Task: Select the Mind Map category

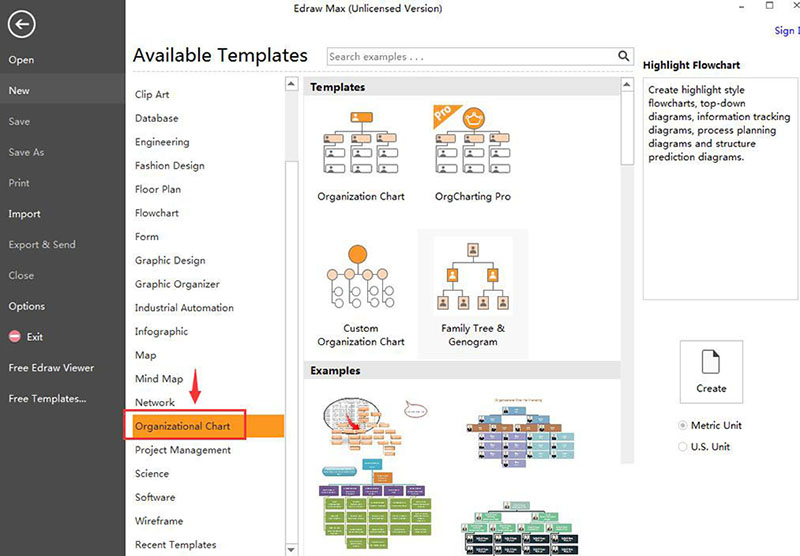Action: (159, 378)
